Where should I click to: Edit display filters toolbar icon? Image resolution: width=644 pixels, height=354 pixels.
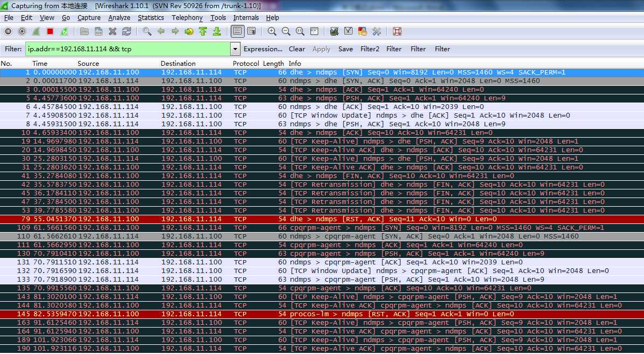(x=348, y=32)
